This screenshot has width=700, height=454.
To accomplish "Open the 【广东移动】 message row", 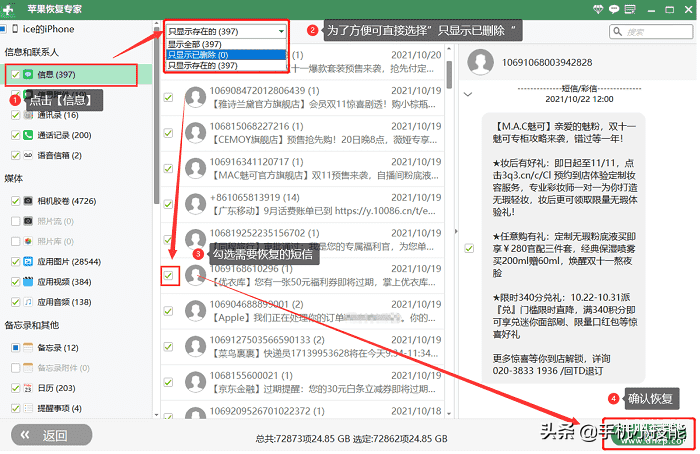I will tap(303, 204).
